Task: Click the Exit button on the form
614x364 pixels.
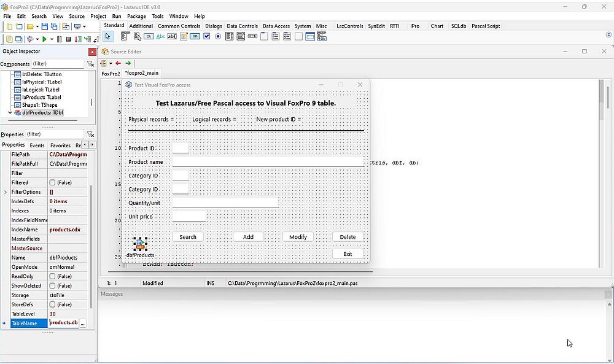Action: click(x=348, y=254)
